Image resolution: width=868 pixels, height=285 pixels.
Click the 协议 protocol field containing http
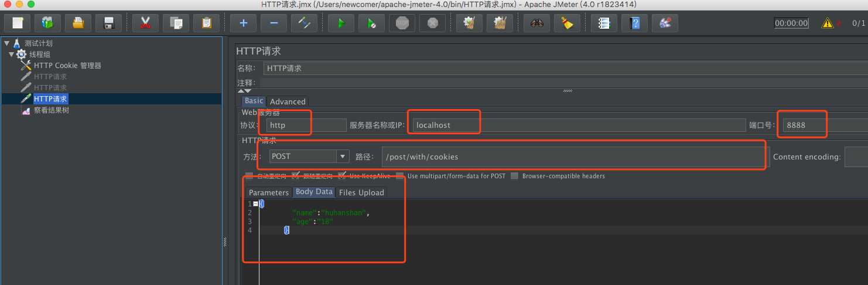(307, 125)
